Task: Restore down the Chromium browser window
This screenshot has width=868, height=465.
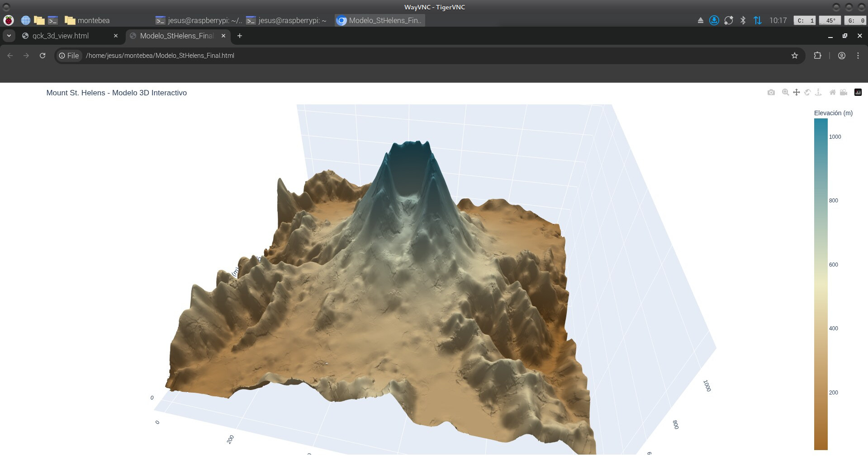Action: click(844, 36)
